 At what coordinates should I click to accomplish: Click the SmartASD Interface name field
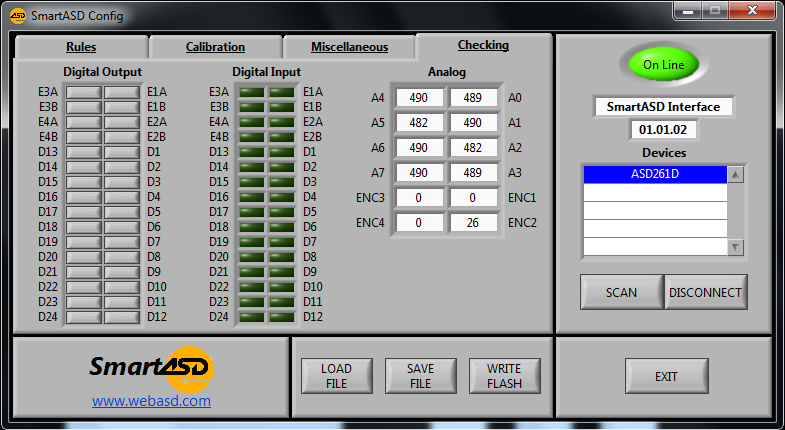663,107
